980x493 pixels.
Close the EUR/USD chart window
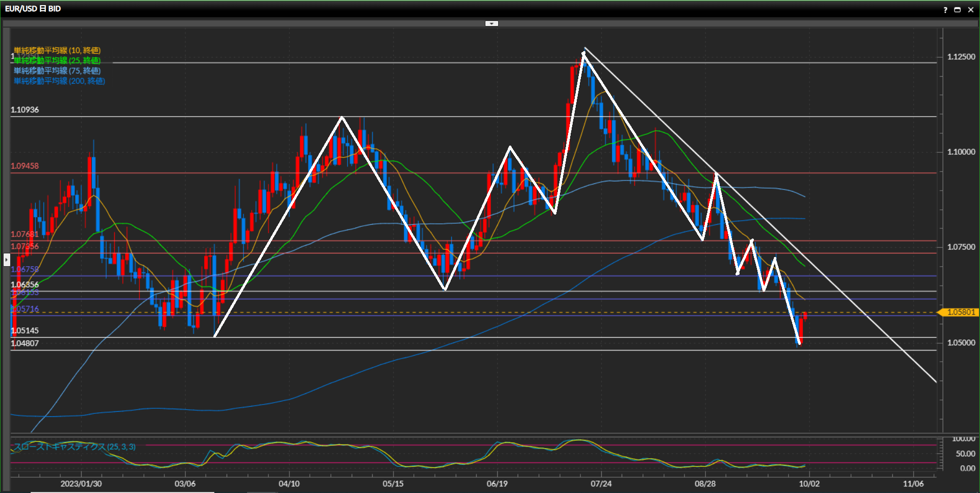coord(971,10)
